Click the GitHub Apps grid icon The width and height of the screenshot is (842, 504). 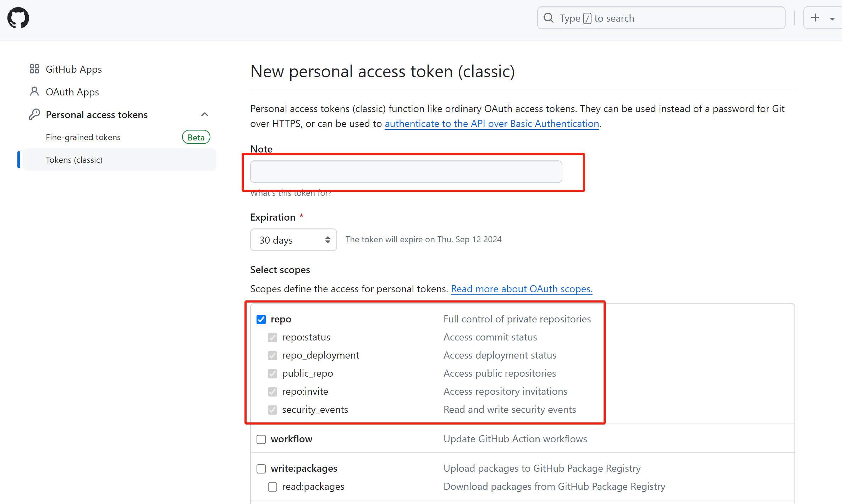point(34,69)
